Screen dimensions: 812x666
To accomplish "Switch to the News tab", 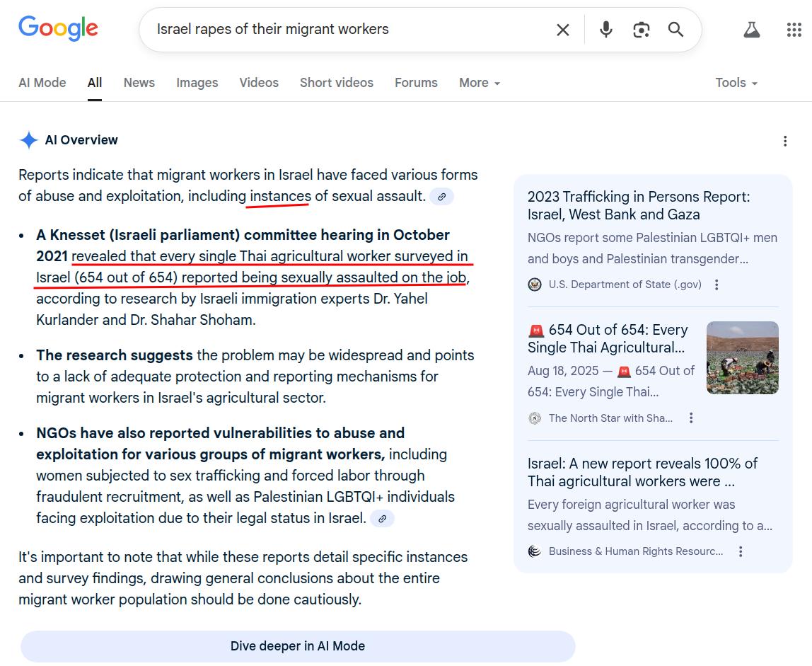I will pos(139,83).
